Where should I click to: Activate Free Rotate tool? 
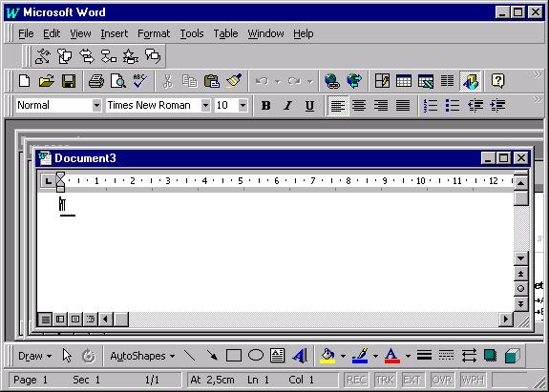point(88,356)
